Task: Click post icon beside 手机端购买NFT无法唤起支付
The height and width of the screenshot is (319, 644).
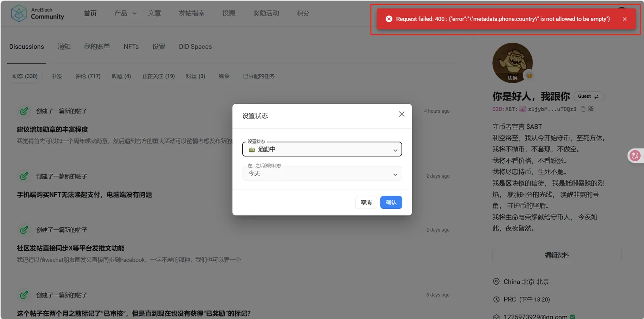Action: click(24, 176)
